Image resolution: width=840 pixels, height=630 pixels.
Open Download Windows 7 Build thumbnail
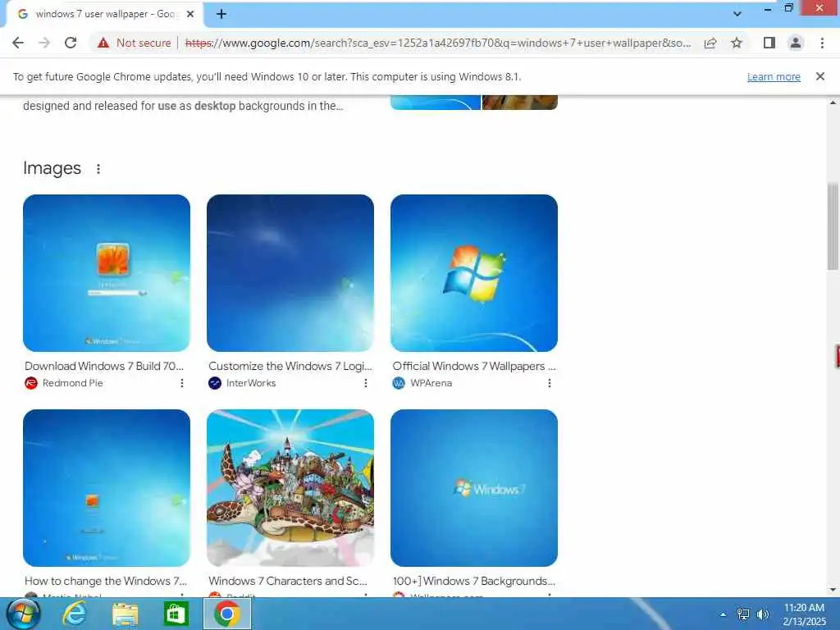pyautogui.click(x=107, y=273)
